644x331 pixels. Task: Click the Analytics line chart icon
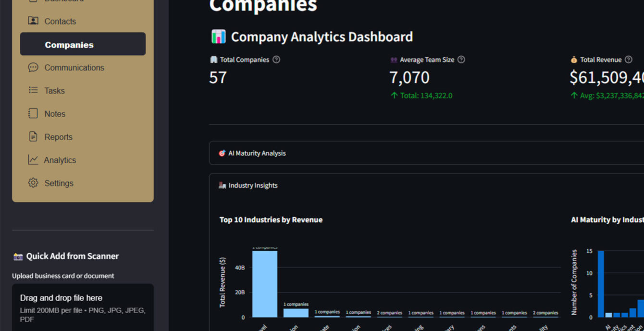(x=33, y=160)
